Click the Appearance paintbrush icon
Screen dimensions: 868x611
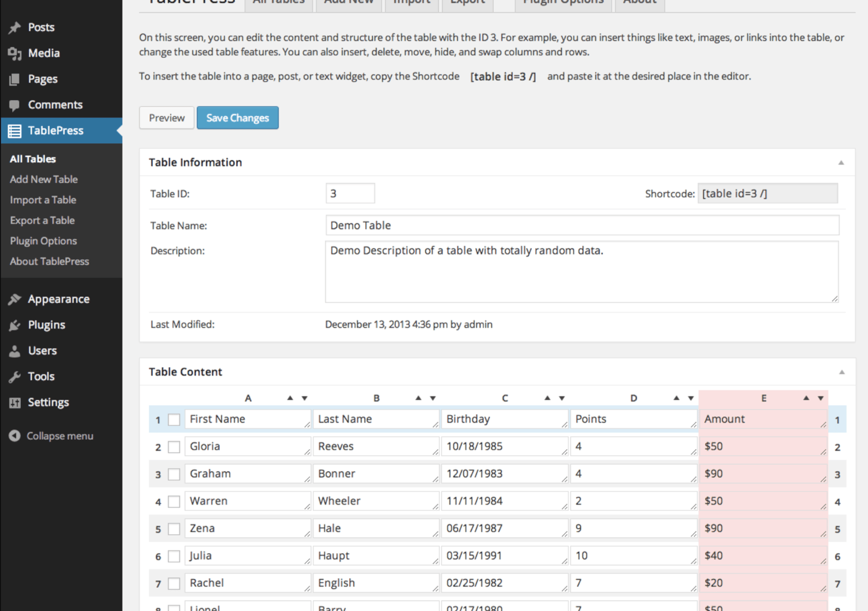[x=15, y=299]
